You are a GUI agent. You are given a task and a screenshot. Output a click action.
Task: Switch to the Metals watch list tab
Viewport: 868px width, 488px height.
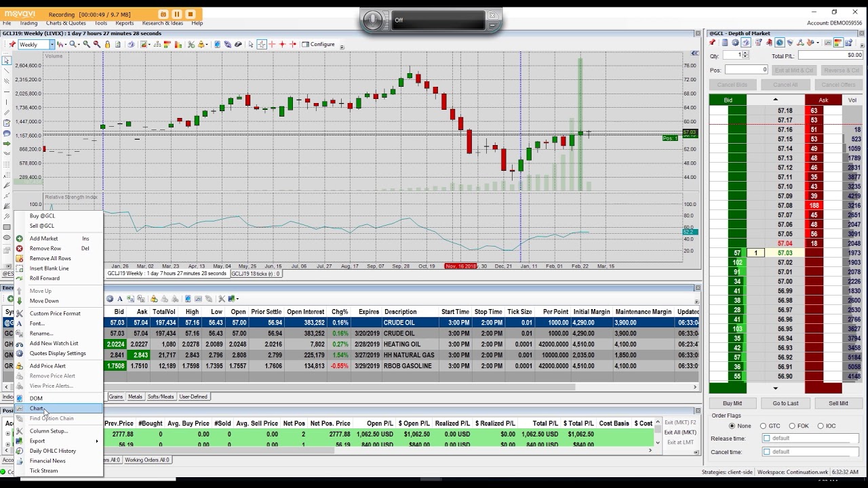tap(135, 396)
